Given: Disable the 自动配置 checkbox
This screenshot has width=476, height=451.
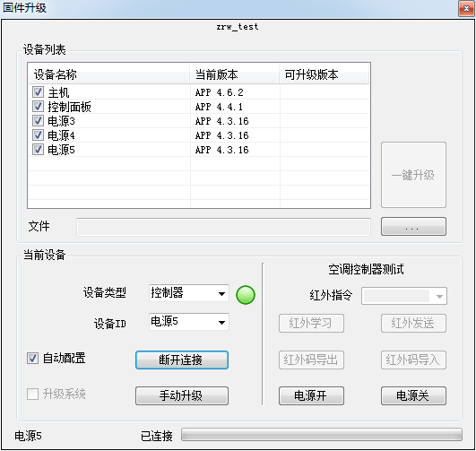Looking at the screenshot, I should coord(32,358).
